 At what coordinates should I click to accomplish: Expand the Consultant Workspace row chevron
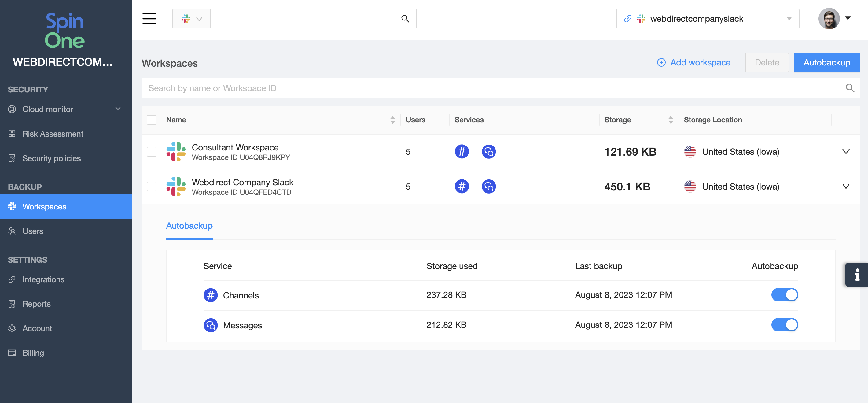pos(845,151)
